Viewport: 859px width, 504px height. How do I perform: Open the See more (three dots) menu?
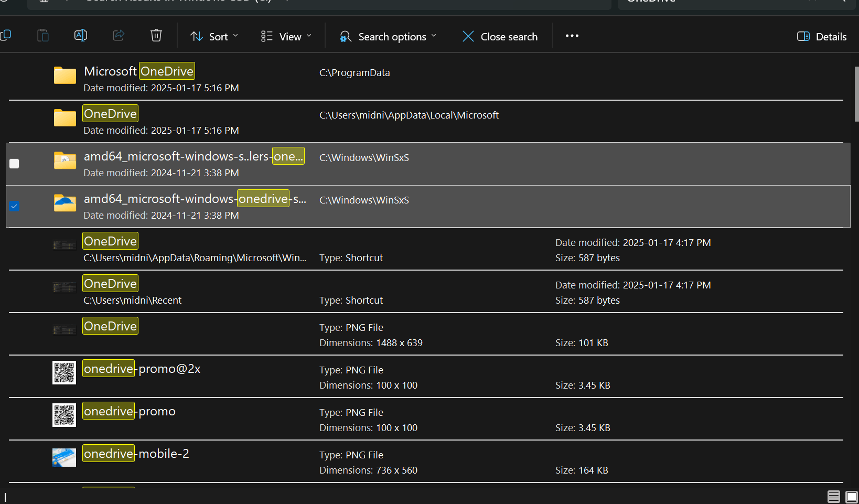[572, 36]
